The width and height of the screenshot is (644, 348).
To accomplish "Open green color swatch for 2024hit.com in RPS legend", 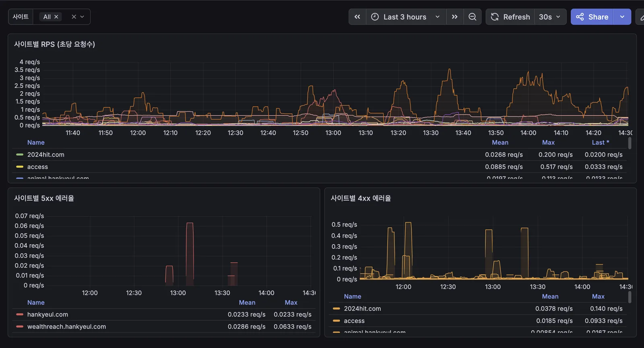I will (20, 154).
